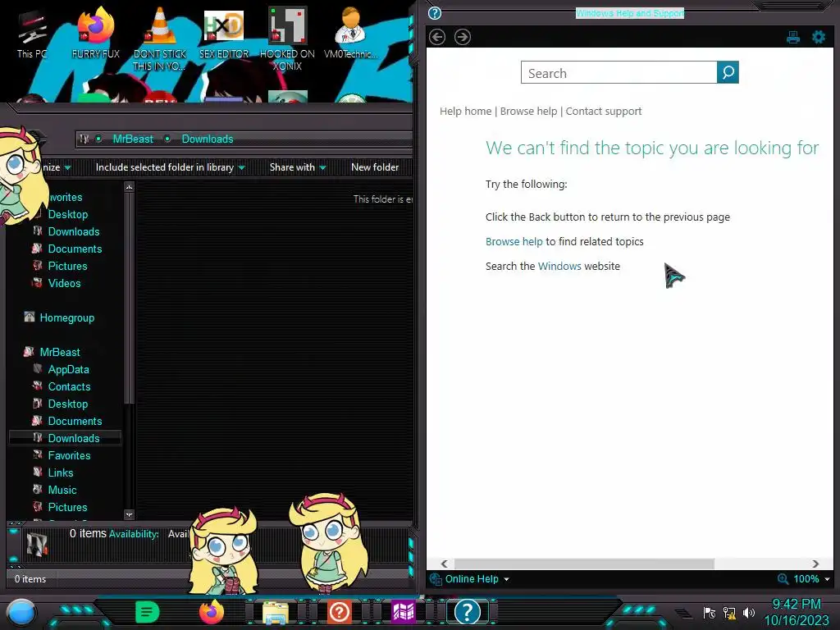Click the navigation pane scroll down arrow

tap(129, 515)
